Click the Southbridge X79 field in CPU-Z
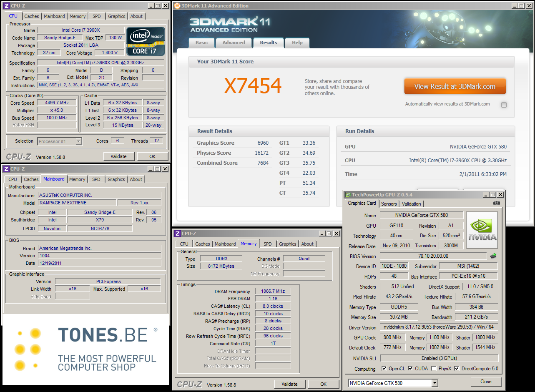The height and width of the screenshot is (392, 535). (x=100, y=220)
